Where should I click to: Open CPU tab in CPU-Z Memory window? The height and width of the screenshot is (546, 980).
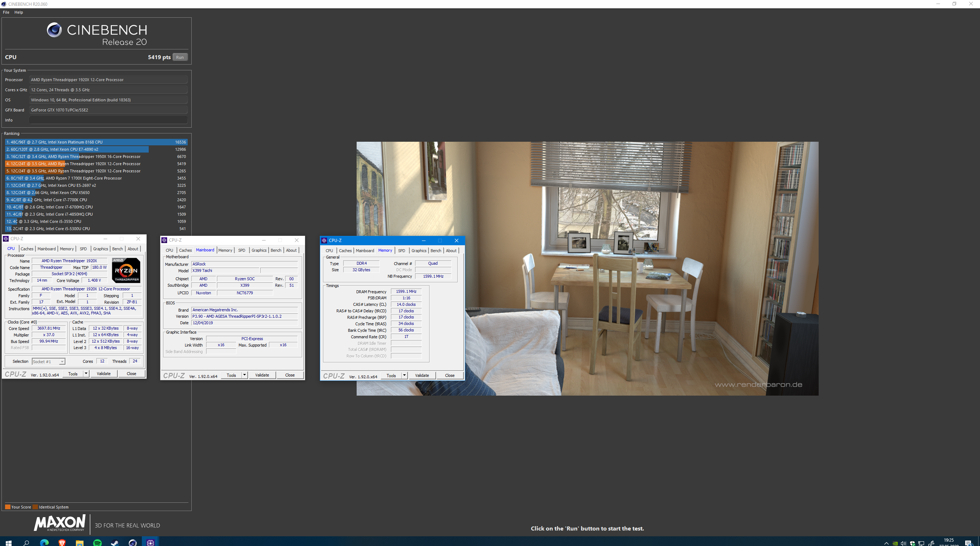[x=330, y=251]
